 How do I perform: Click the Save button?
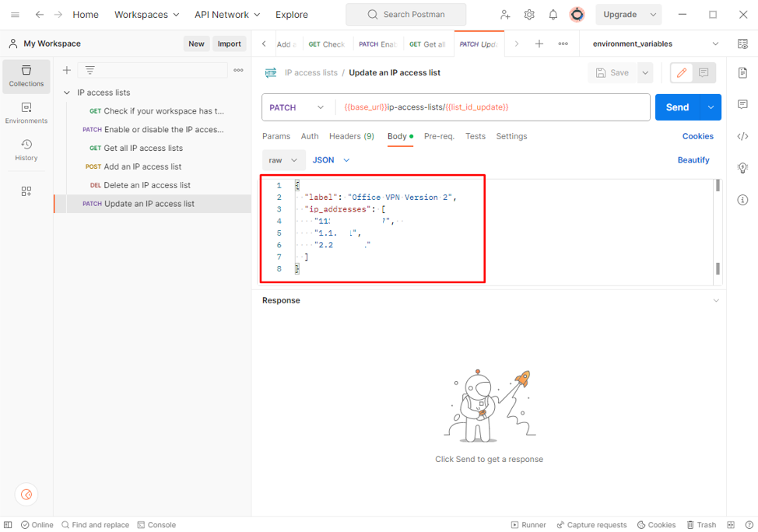coord(612,73)
